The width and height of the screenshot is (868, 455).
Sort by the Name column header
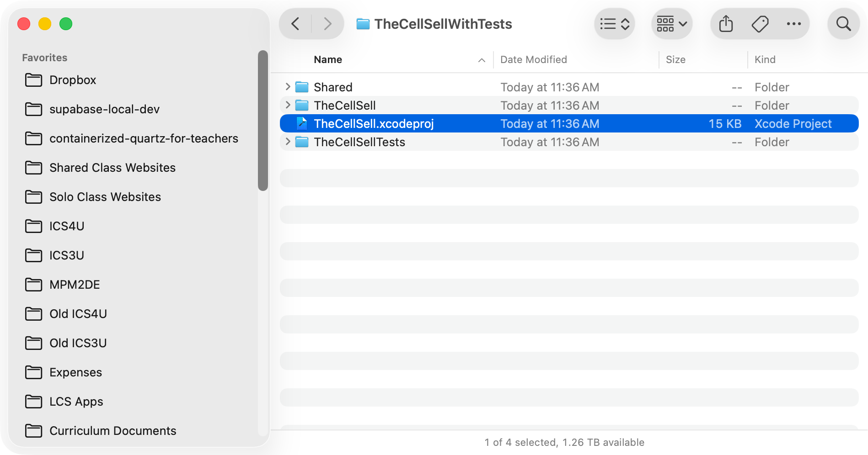tap(328, 59)
